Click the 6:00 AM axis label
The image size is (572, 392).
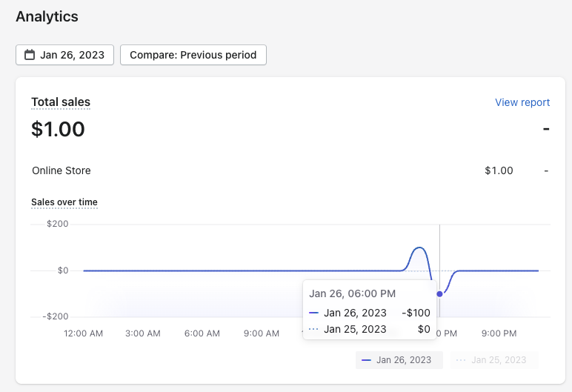[202, 333]
